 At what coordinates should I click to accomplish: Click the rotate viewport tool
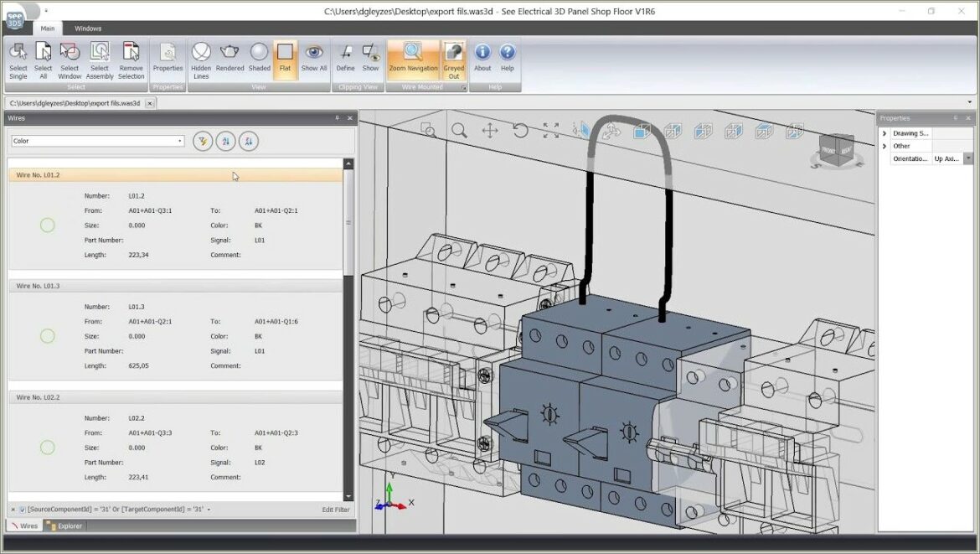click(x=520, y=130)
